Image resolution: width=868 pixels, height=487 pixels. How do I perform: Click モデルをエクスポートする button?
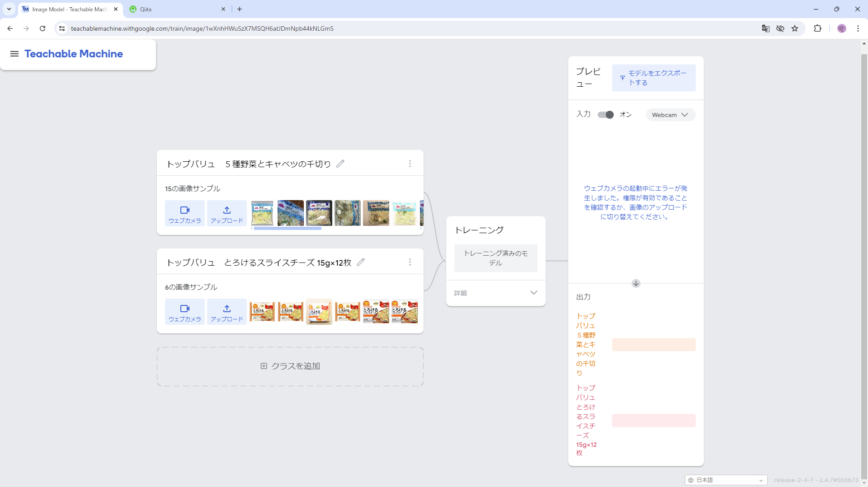(x=653, y=77)
